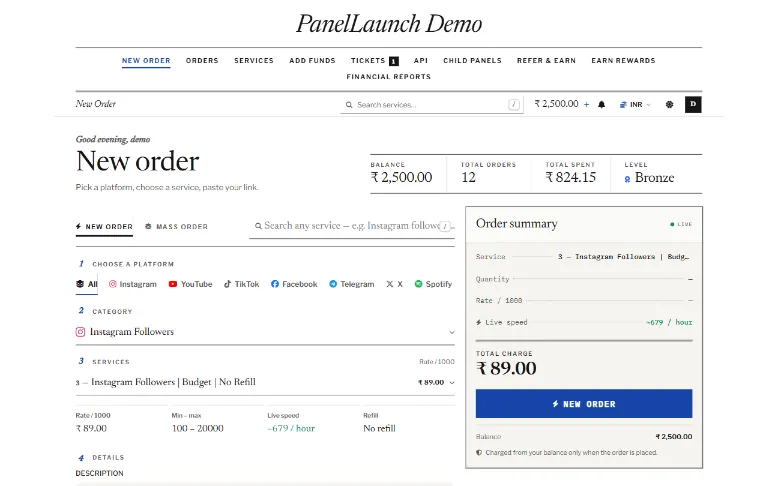Click the ~679 / hour value under Live speed column
The height and width of the screenshot is (486, 778).
(x=291, y=428)
